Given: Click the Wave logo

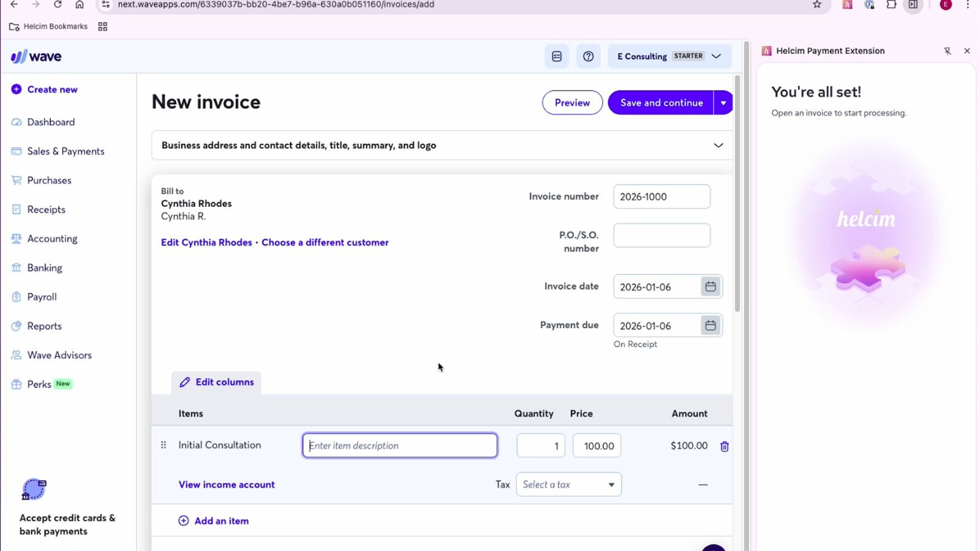Looking at the screenshot, I should click(36, 57).
